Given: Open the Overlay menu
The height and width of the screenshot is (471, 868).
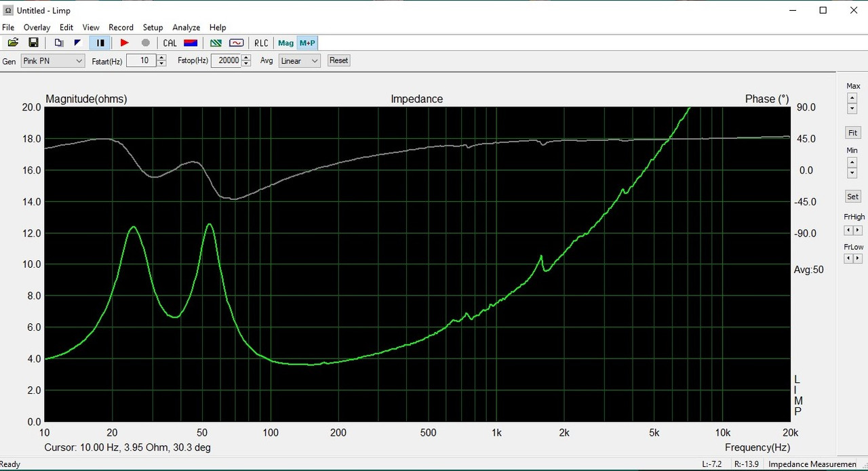Looking at the screenshot, I should [37, 28].
